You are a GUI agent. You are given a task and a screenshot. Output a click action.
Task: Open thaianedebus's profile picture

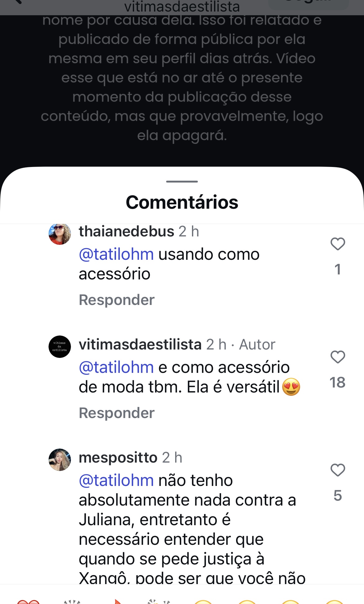point(60,234)
